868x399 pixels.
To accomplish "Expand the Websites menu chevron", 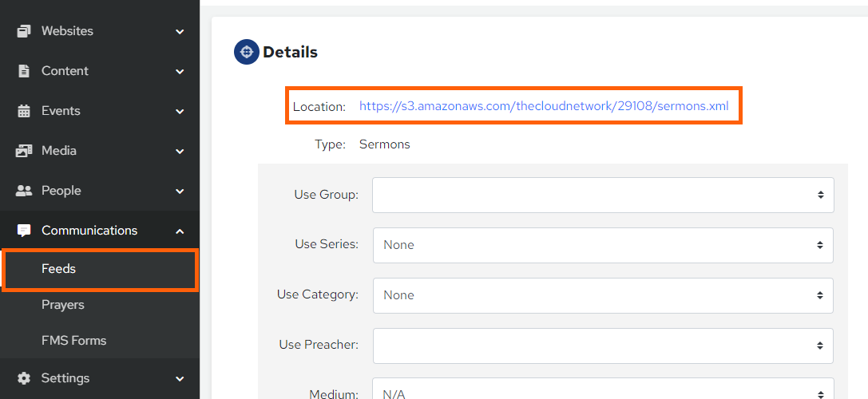I will pos(180,32).
